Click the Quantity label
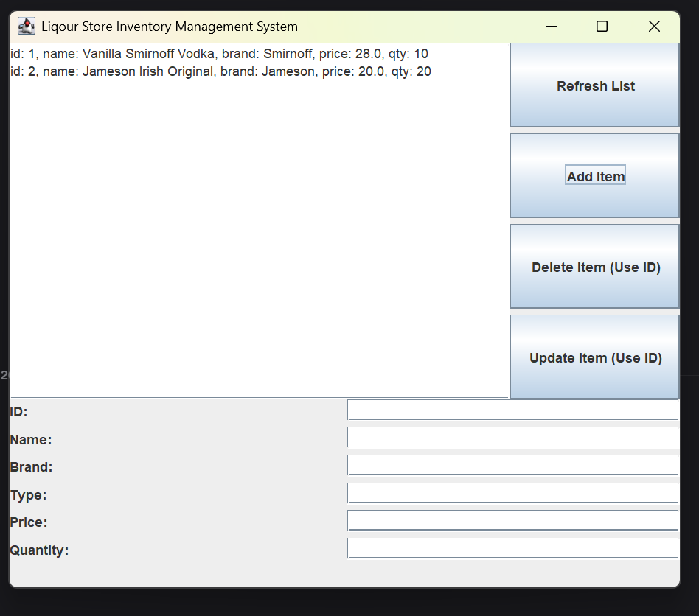699x616 pixels. point(41,550)
